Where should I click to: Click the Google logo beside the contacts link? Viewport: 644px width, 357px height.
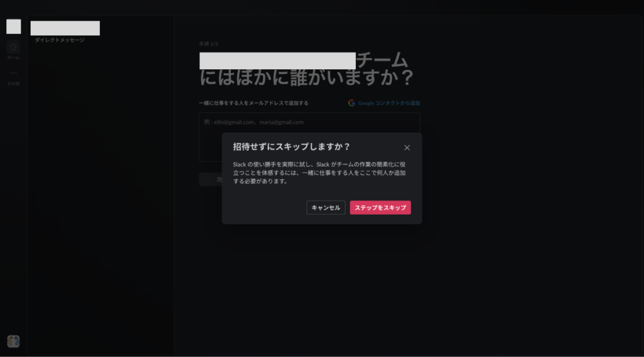(x=352, y=103)
